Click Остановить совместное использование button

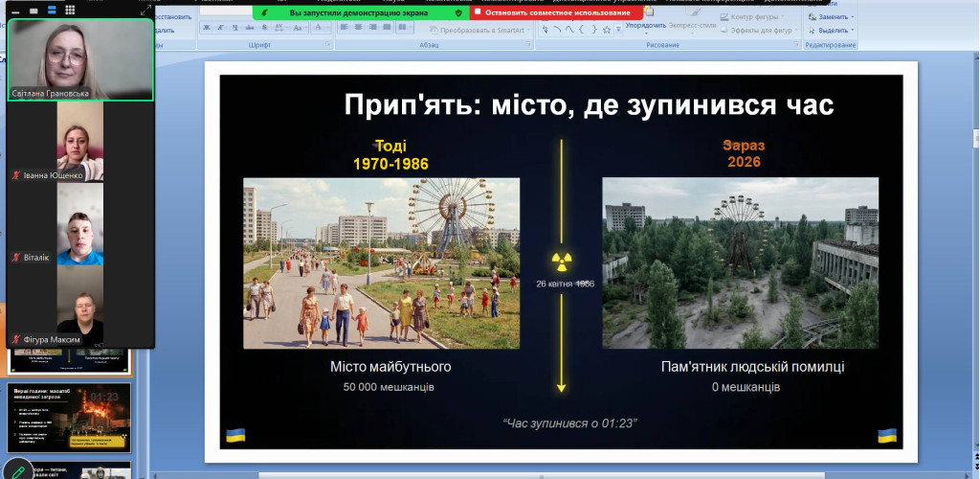click(556, 13)
